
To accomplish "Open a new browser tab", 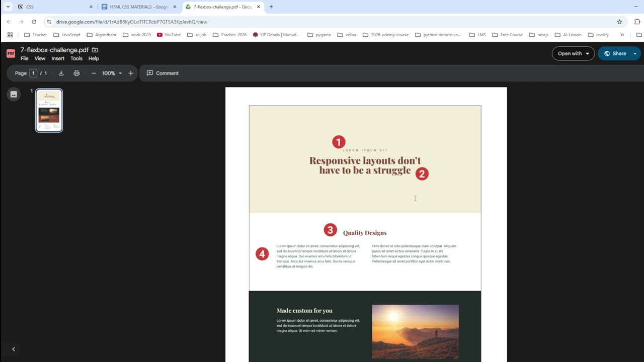I will click(x=271, y=7).
